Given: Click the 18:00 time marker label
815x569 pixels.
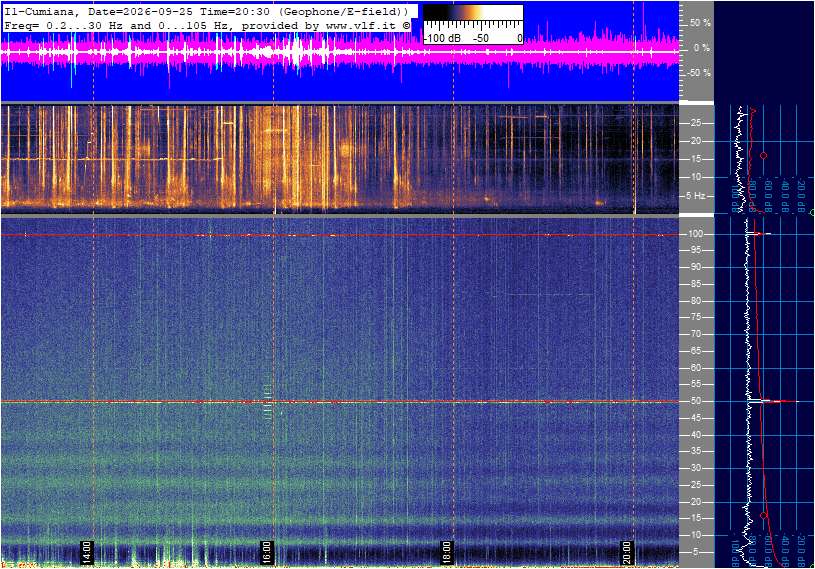Looking at the screenshot, I should tap(446, 552).
